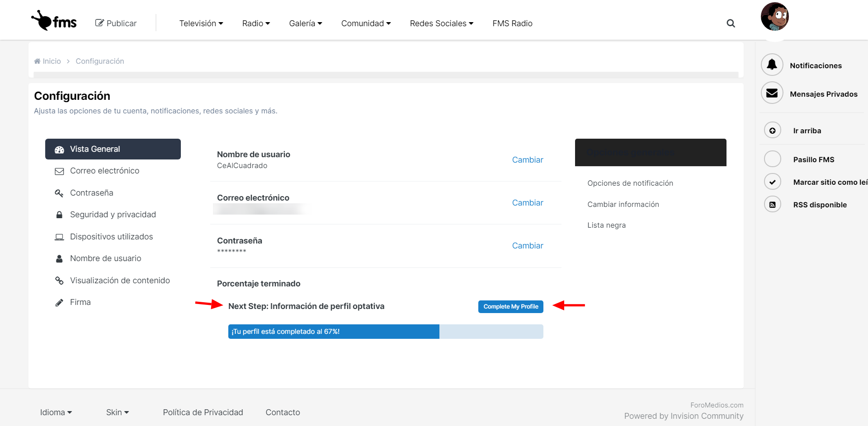Click Cambiar next to Nombre de usuario

[528, 160]
